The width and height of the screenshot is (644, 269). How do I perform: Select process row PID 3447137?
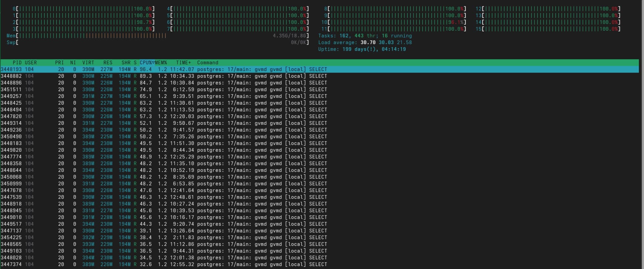pos(319,231)
